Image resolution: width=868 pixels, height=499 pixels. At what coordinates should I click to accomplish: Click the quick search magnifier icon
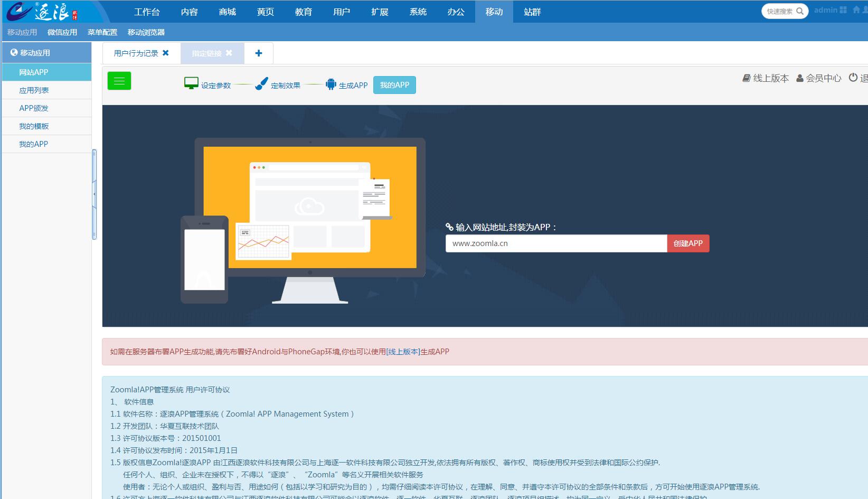(800, 11)
